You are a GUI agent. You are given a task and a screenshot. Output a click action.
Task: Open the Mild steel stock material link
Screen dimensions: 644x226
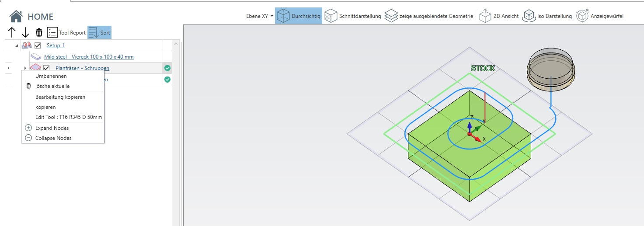point(89,57)
